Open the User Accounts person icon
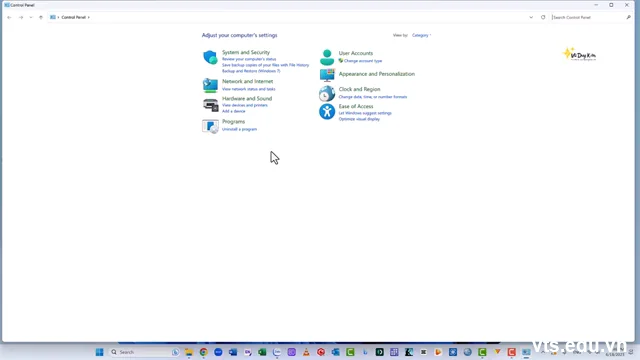 327,58
